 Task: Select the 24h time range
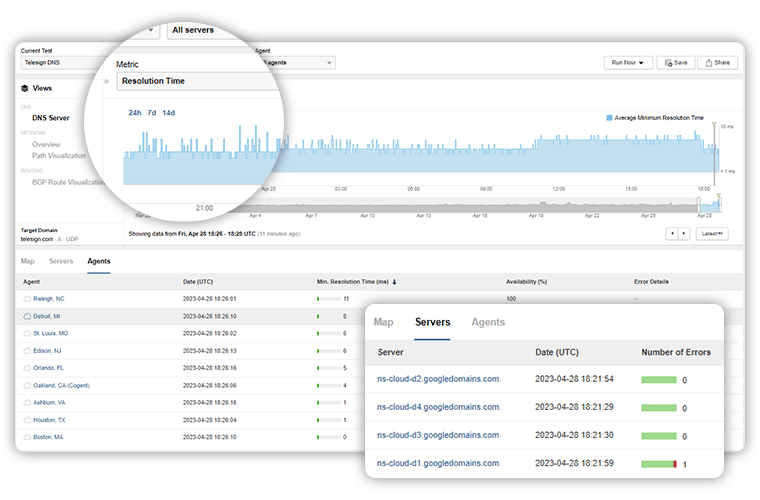[x=135, y=113]
